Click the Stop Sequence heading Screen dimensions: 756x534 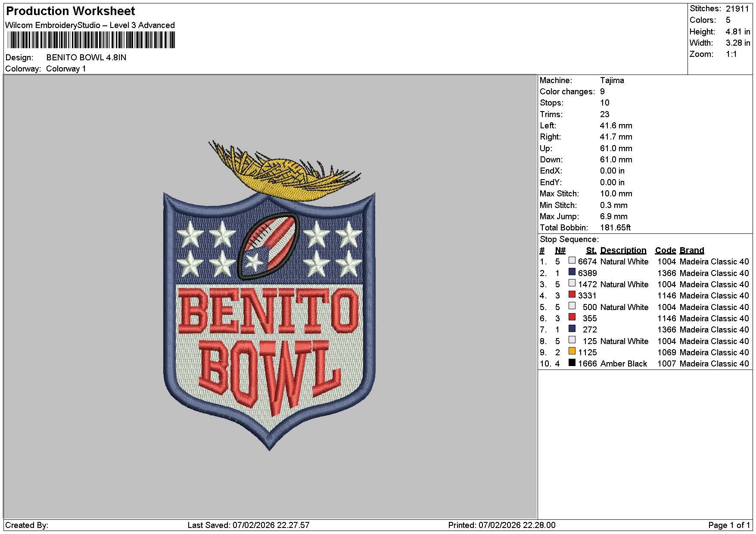pyautogui.click(x=569, y=239)
